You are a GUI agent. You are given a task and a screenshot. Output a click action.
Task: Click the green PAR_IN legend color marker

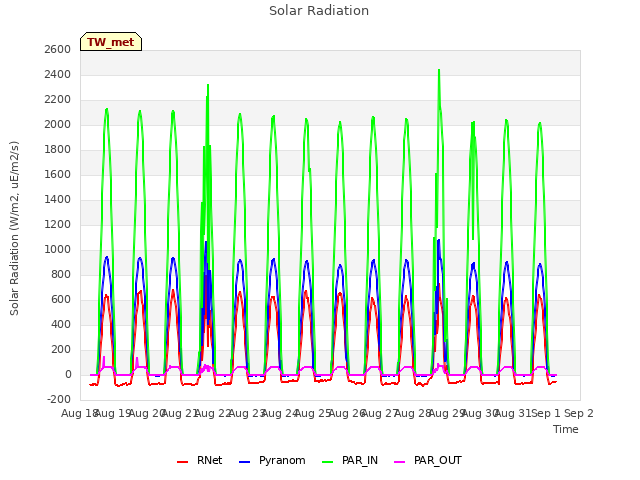328,462
